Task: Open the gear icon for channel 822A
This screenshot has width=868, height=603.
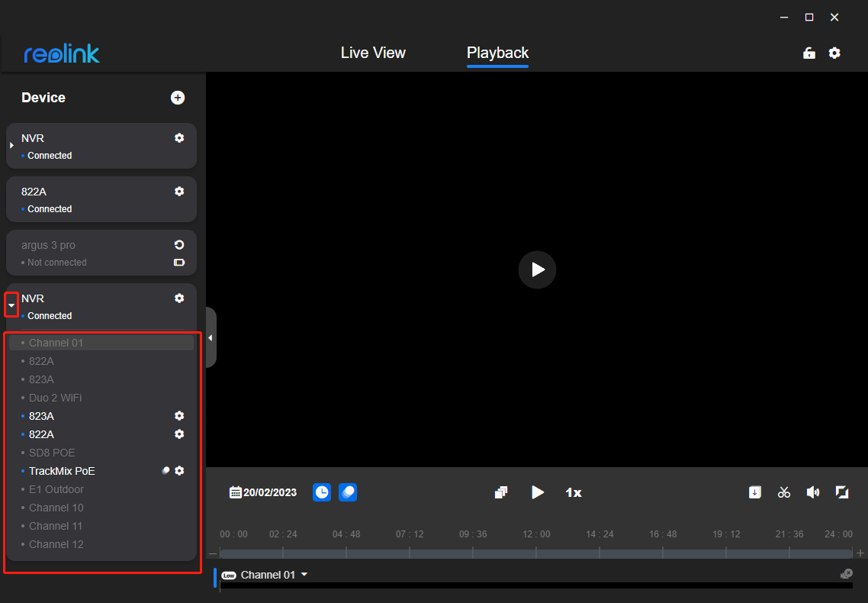Action: tap(179, 434)
